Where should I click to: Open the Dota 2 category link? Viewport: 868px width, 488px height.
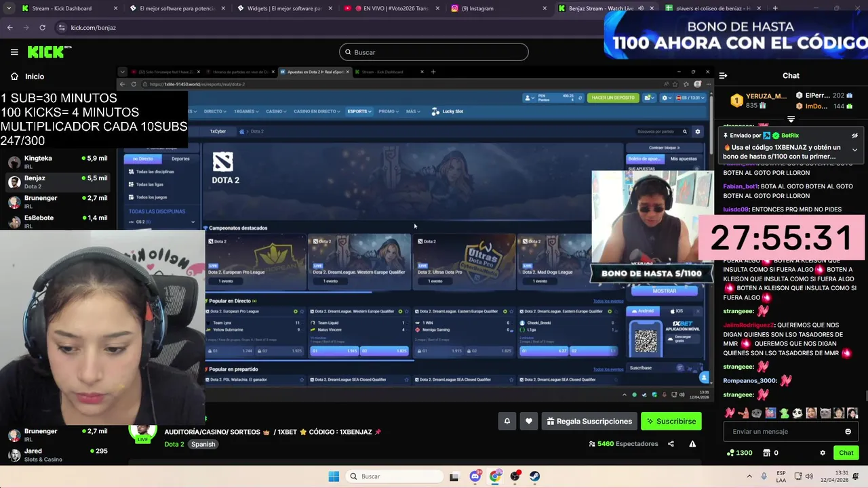tap(174, 444)
